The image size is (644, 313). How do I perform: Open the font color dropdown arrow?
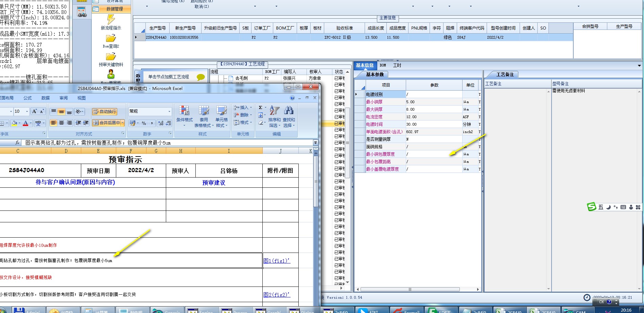coord(31,123)
